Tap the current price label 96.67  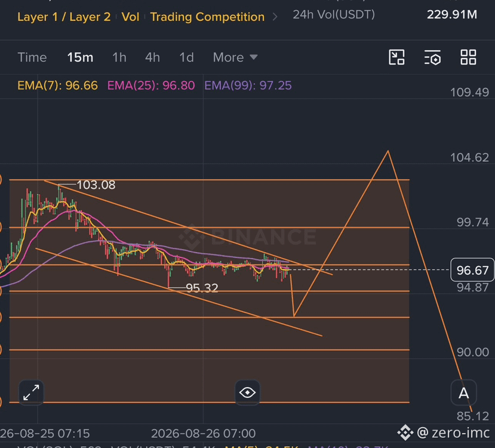pos(472,270)
